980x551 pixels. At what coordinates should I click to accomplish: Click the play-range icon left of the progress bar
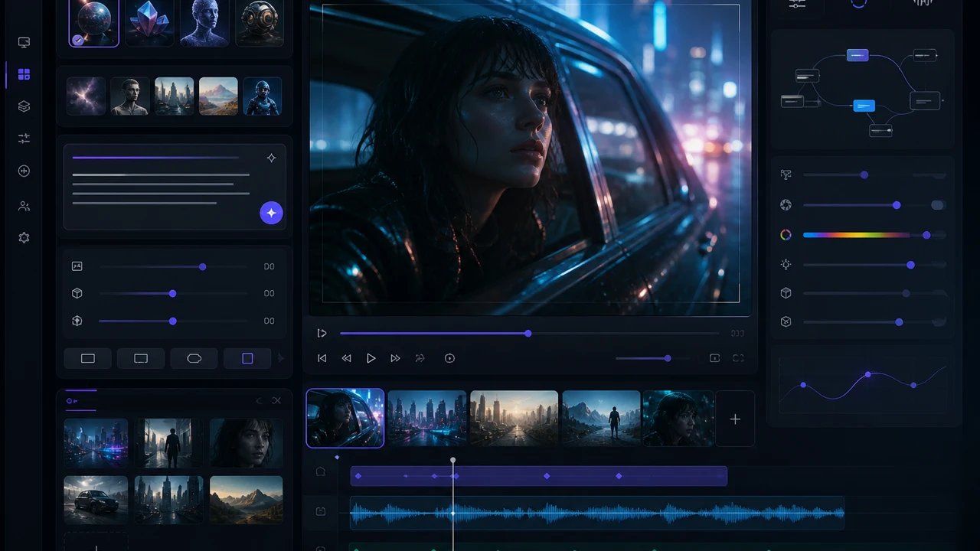(x=322, y=333)
